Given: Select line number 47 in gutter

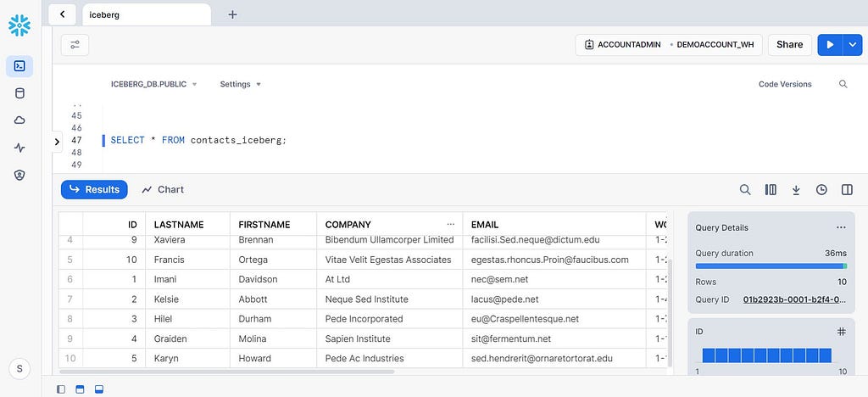Looking at the screenshot, I should coord(76,140).
